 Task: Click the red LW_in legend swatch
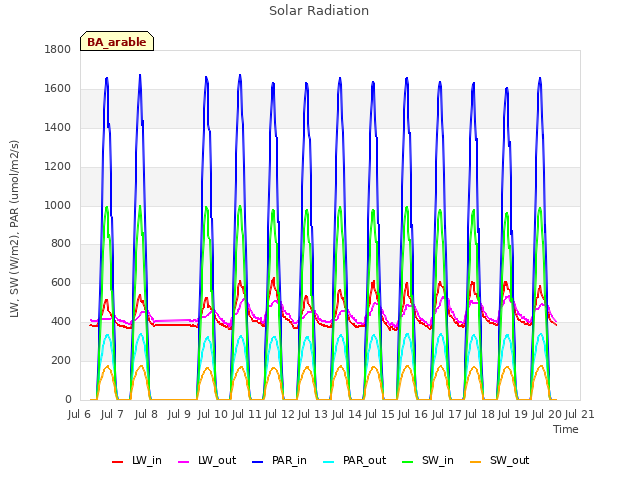[117, 462]
